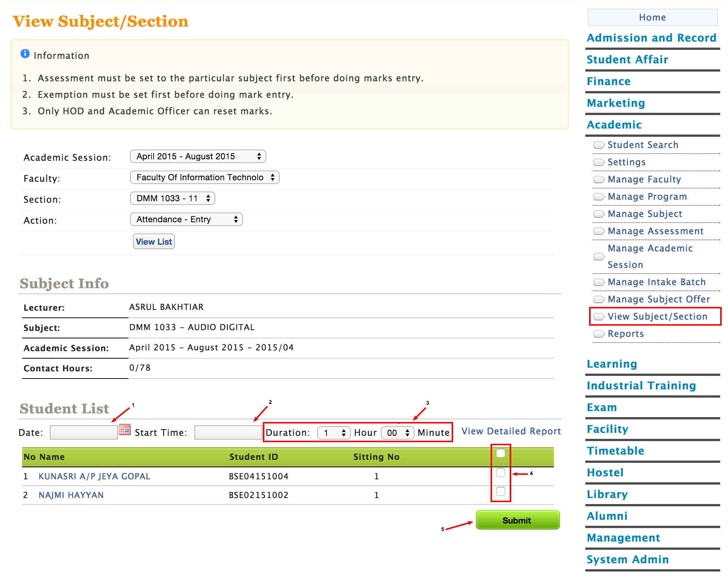Open the Finance menu section
The image size is (728, 579).
point(609,81)
